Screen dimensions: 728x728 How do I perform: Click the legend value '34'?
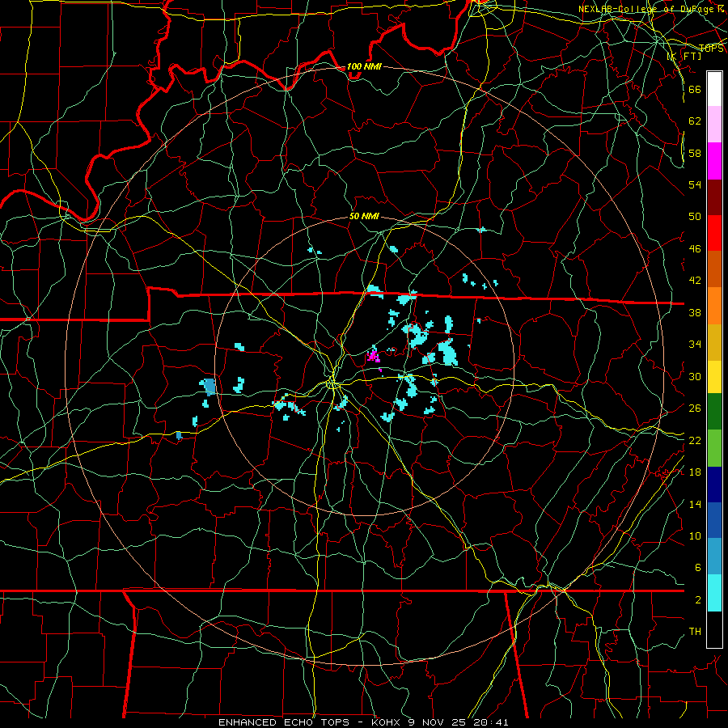click(x=695, y=345)
